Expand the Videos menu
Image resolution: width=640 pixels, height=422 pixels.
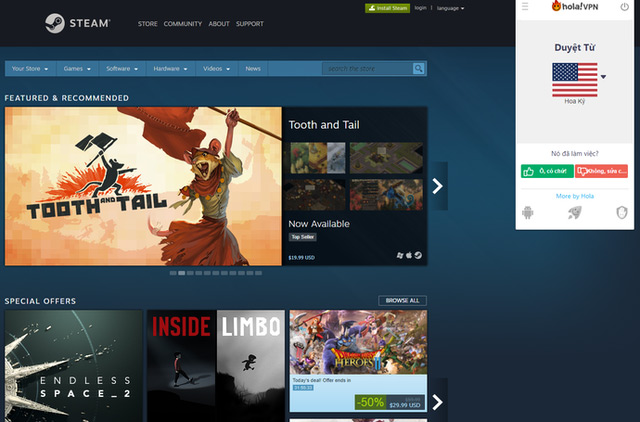tap(217, 69)
